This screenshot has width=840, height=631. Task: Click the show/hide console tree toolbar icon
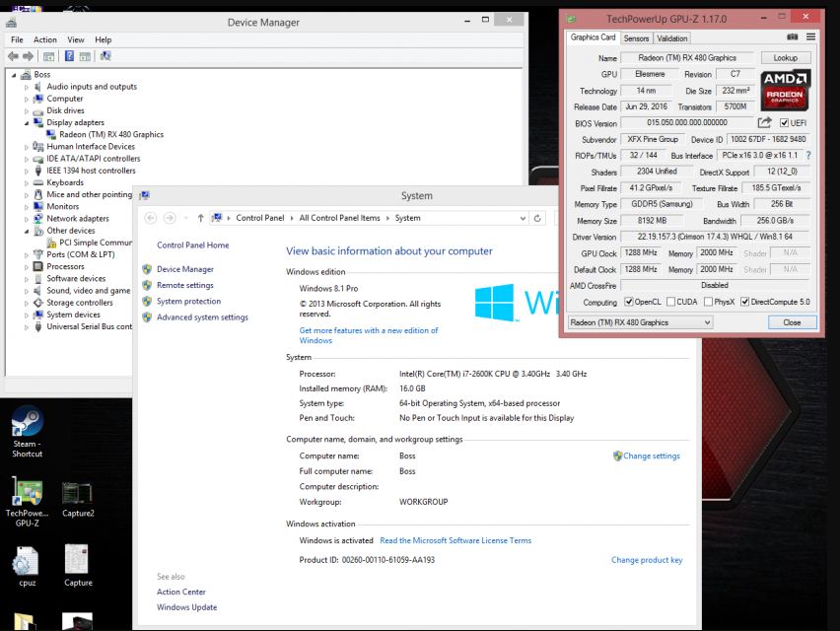point(48,56)
